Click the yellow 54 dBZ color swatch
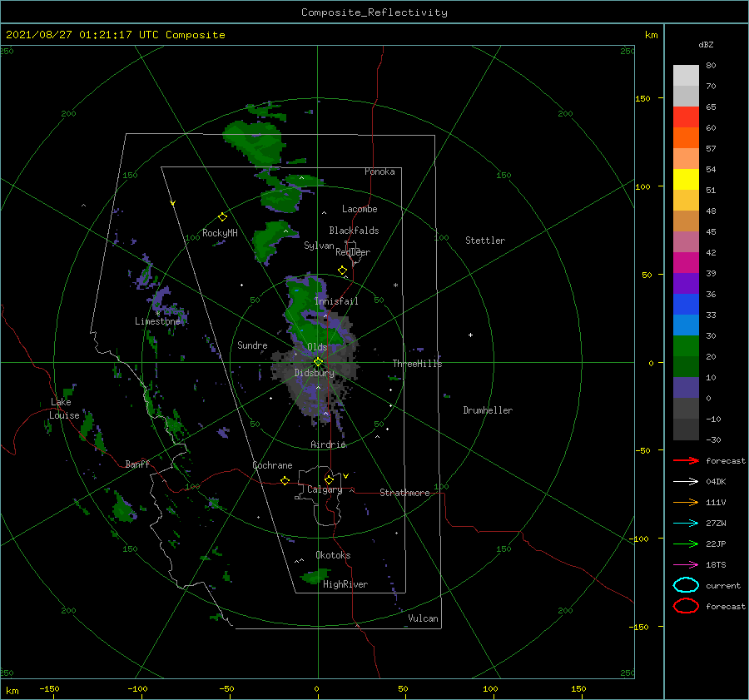The height and width of the screenshot is (700, 749). 686,179
